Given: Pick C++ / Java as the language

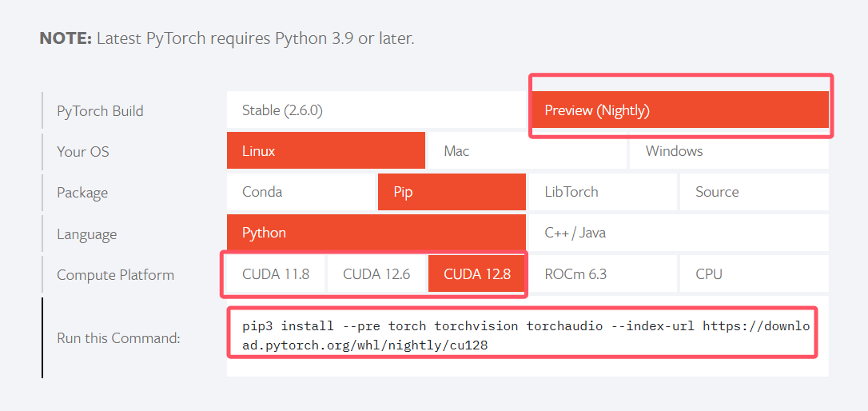Looking at the screenshot, I should point(679,233).
